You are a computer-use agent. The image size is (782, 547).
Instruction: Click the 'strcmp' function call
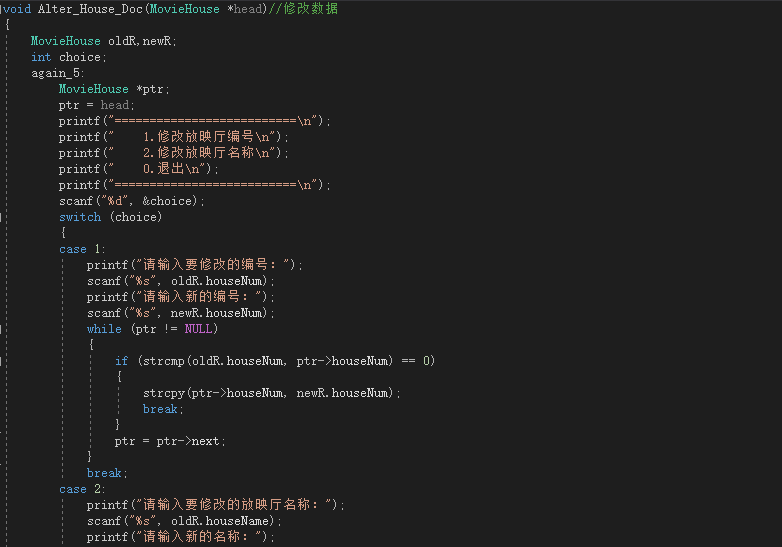(164, 361)
